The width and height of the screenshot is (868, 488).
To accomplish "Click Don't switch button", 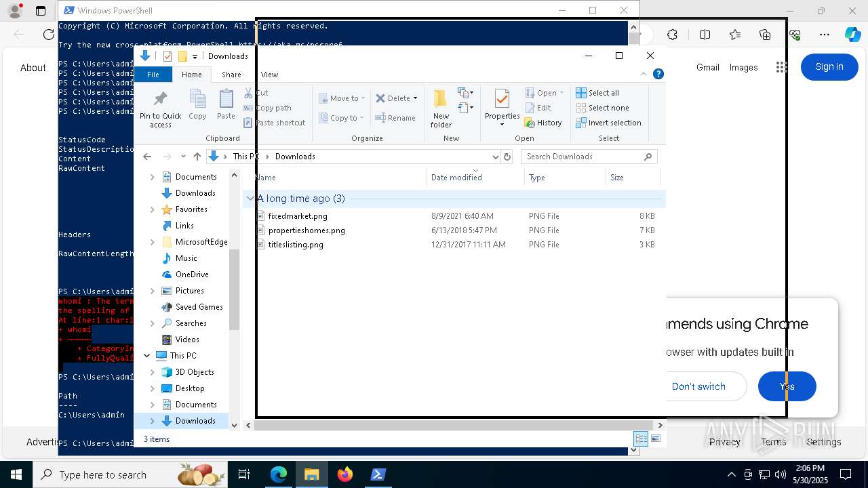I will tap(698, 386).
